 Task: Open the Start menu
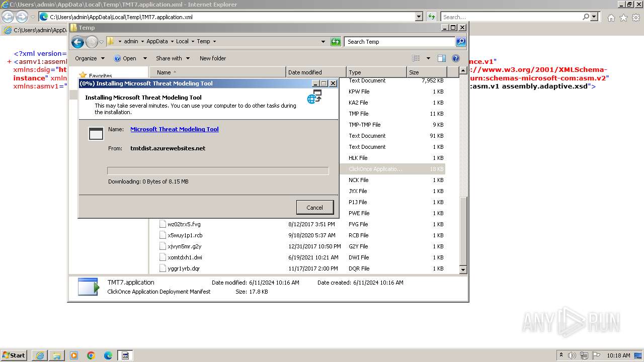pyautogui.click(x=14, y=355)
